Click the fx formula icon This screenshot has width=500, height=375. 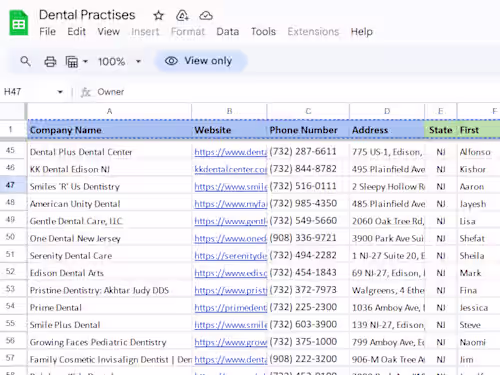coord(86,92)
